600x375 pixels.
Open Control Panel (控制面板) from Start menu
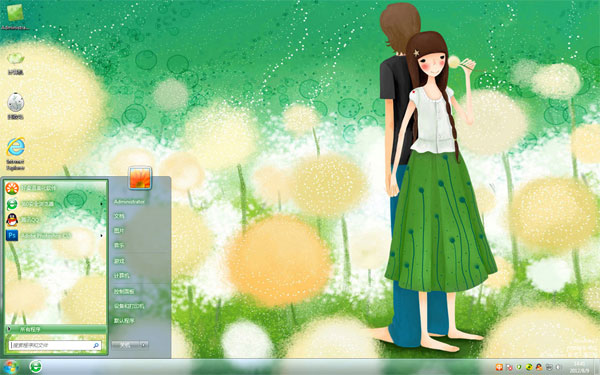click(x=124, y=292)
